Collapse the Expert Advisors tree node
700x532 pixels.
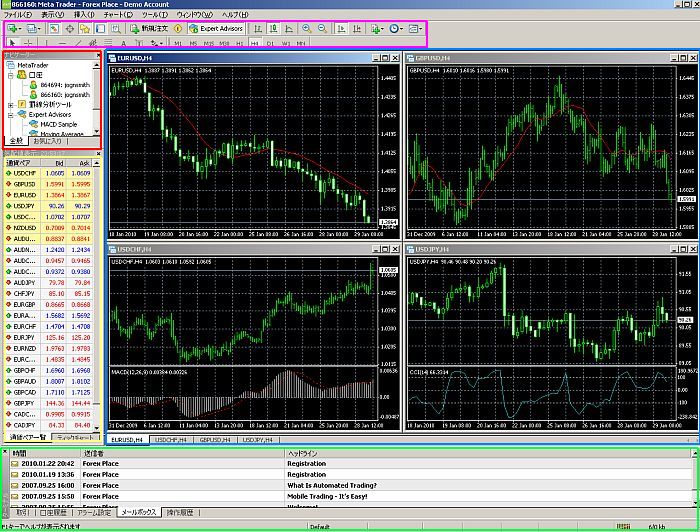(x=11, y=115)
